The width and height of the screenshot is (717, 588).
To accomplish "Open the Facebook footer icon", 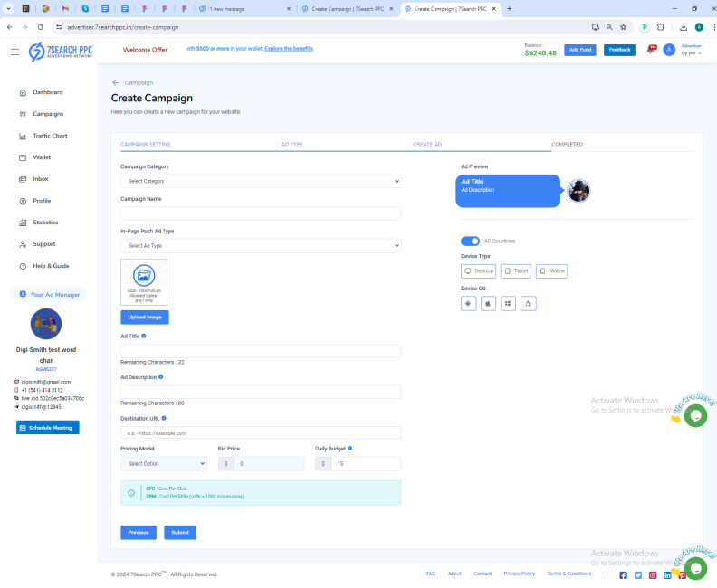I will click(x=623, y=574).
